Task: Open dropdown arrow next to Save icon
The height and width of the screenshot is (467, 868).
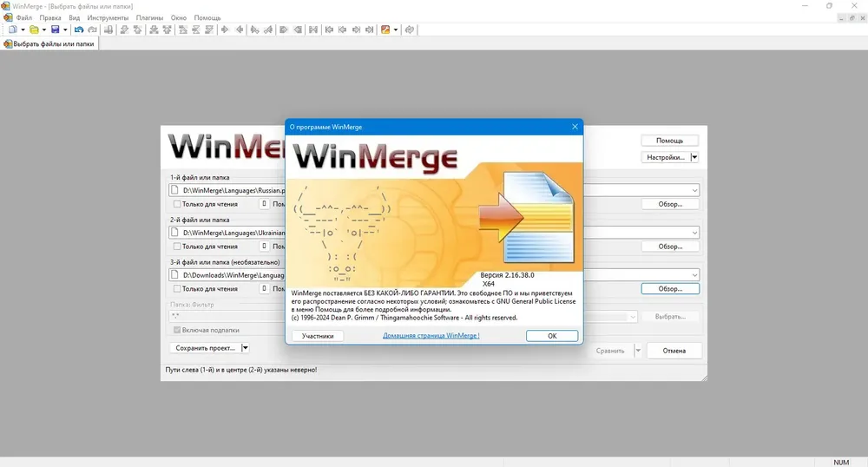Action: (65, 30)
